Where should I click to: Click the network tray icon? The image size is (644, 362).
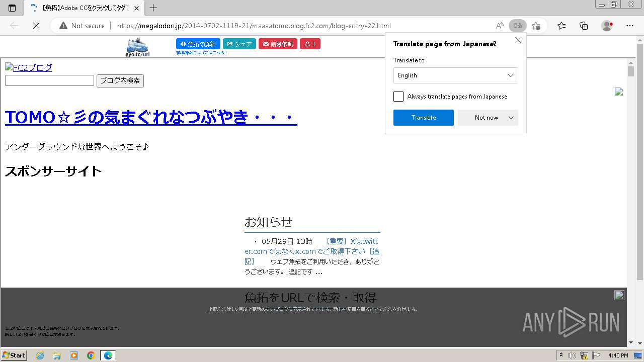(x=584, y=355)
